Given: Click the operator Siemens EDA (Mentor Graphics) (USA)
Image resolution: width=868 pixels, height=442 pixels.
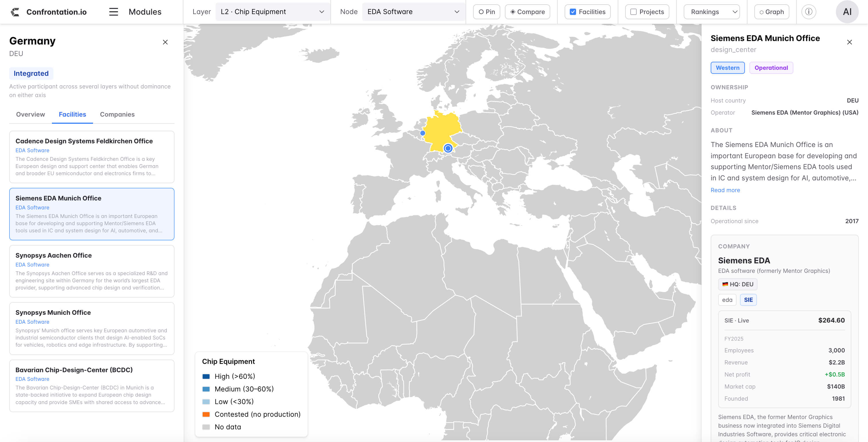Looking at the screenshot, I should [805, 113].
